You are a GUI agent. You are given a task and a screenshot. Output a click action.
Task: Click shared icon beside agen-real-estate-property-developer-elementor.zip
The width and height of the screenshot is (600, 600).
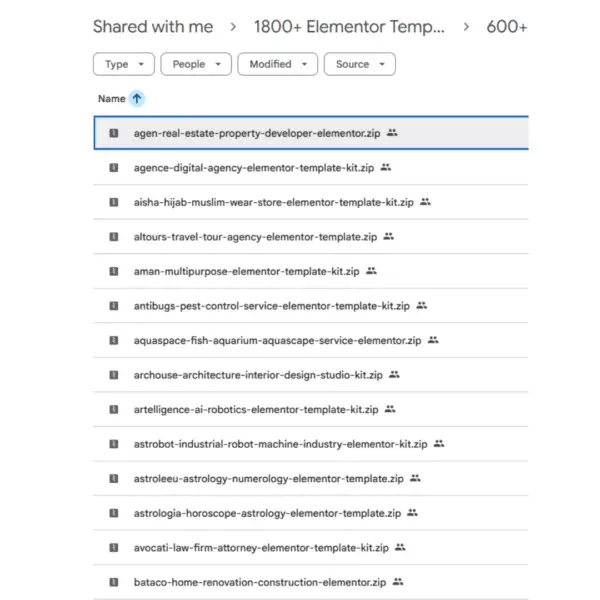coord(392,133)
